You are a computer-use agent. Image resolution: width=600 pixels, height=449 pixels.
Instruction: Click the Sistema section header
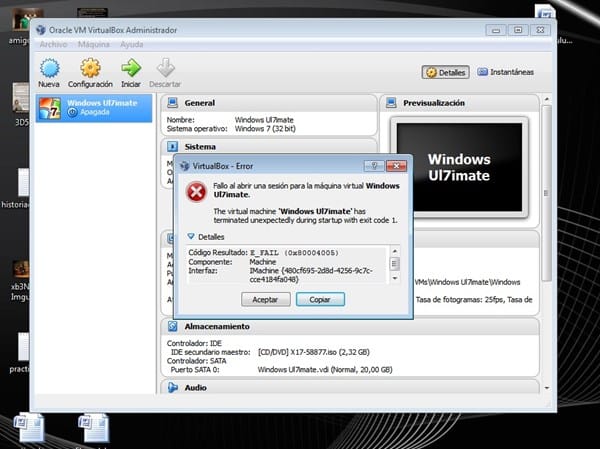point(269,147)
